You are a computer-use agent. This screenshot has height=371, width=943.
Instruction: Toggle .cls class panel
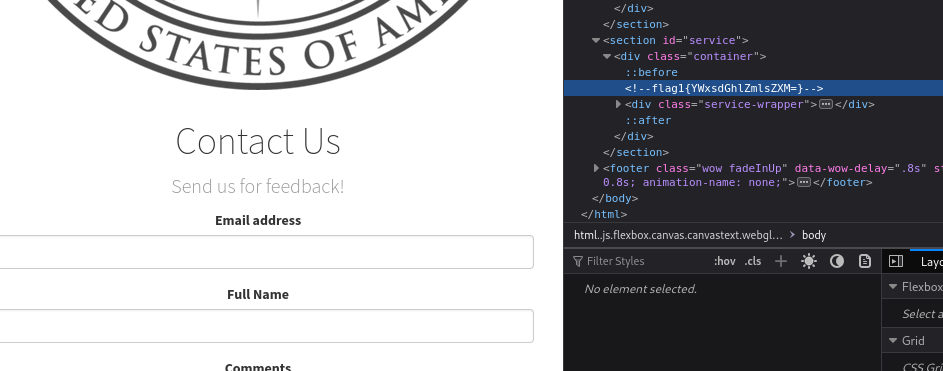click(x=752, y=261)
